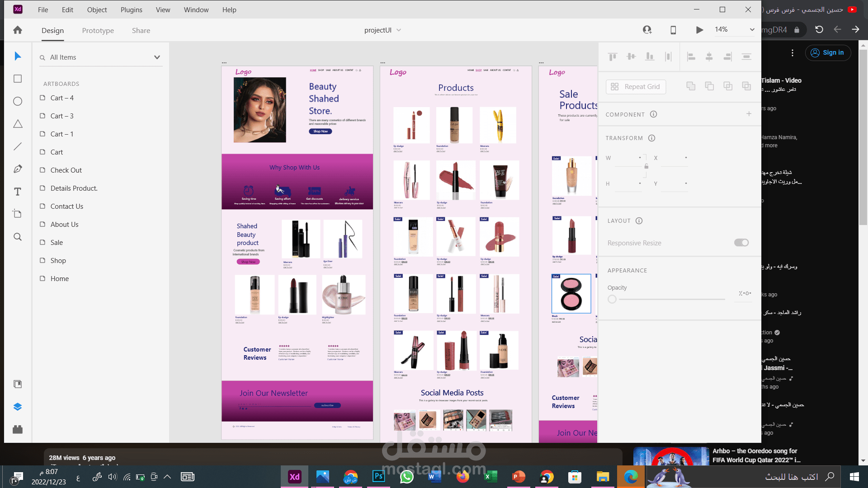868x488 pixels.
Task: Open the View menu
Action: (x=163, y=9)
